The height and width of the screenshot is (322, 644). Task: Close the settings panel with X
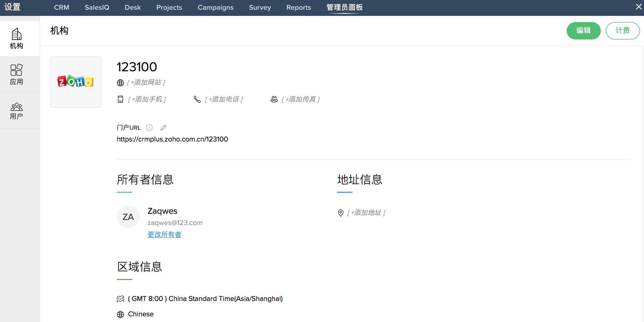click(x=639, y=7)
